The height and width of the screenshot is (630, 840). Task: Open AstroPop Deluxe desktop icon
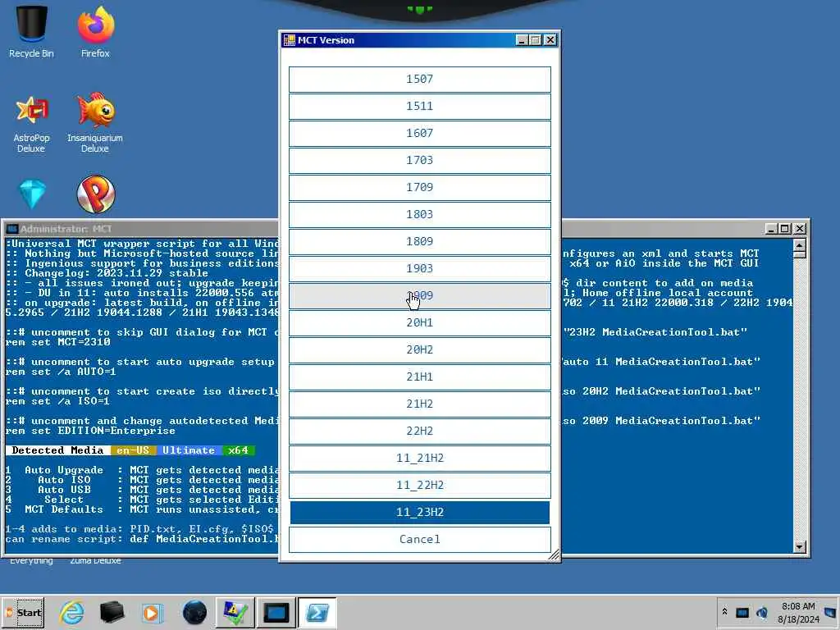click(31, 125)
